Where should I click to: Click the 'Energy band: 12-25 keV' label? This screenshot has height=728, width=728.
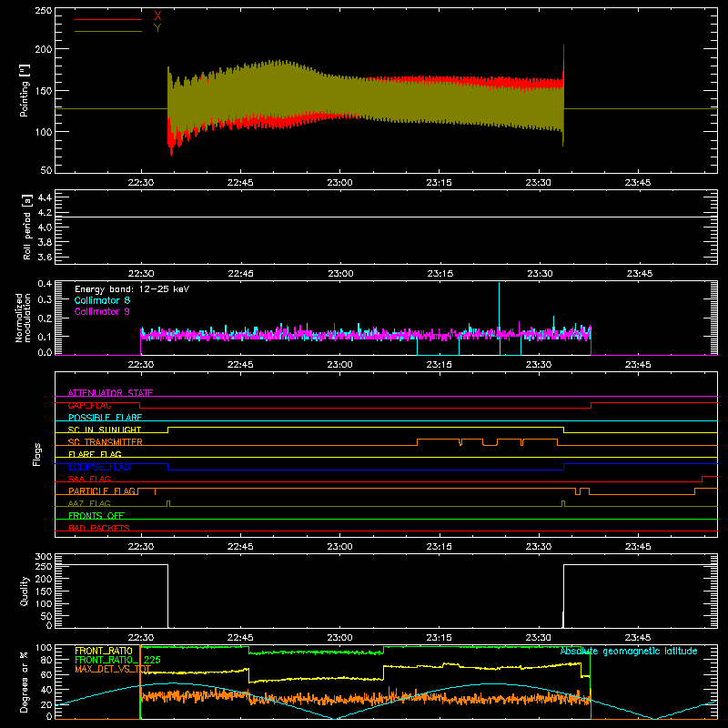click(x=132, y=289)
